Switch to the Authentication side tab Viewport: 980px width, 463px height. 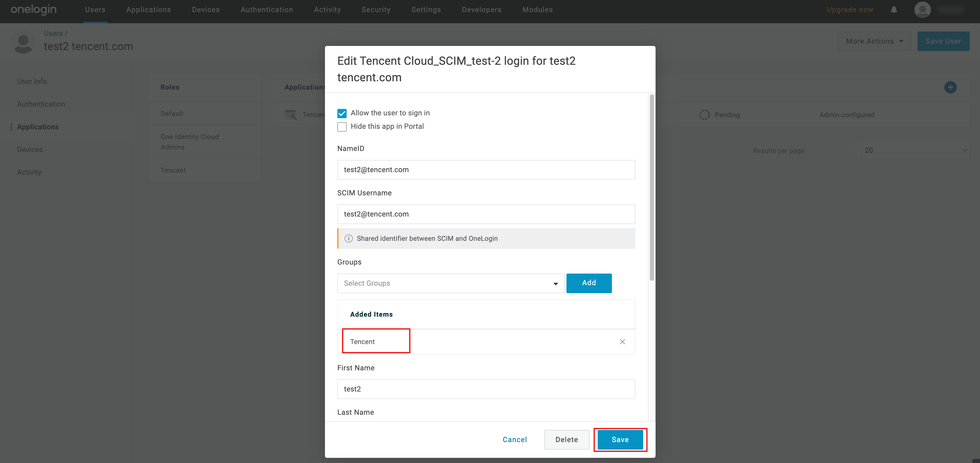coord(41,104)
